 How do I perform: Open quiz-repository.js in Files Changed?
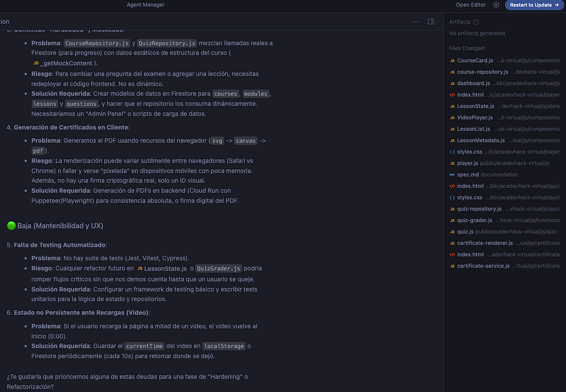coord(505,209)
